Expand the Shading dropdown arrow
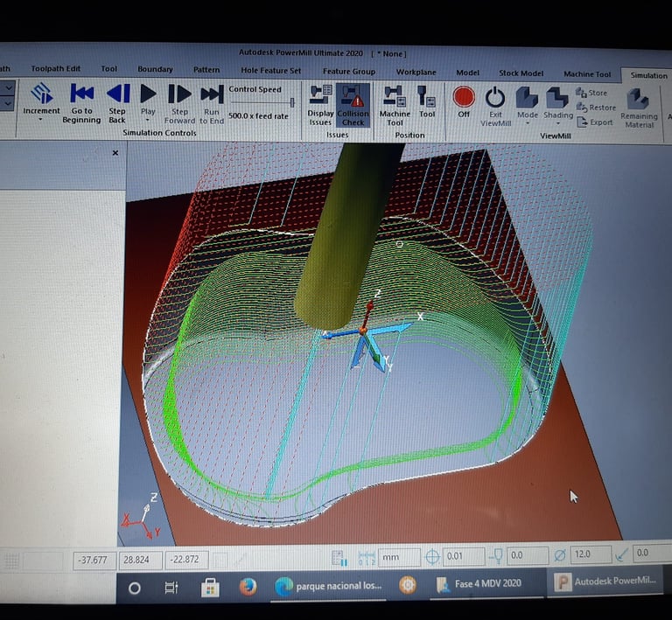This screenshot has width=672, height=620. coord(558,124)
